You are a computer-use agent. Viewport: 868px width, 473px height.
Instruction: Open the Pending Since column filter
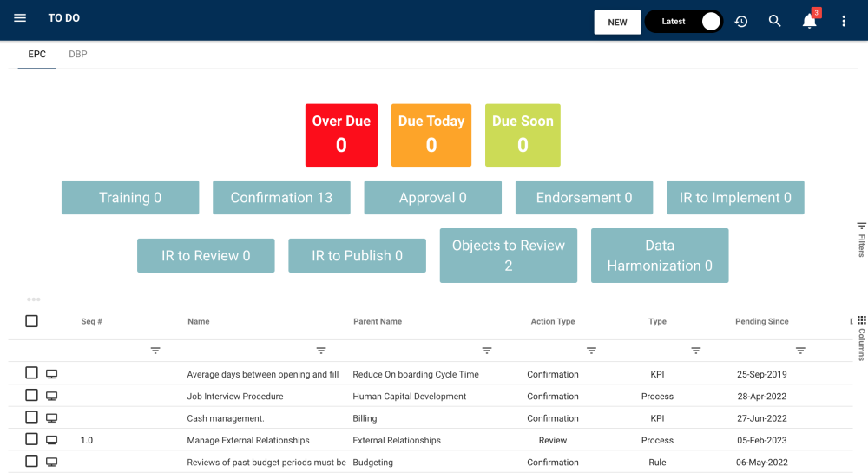coord(800,351)
